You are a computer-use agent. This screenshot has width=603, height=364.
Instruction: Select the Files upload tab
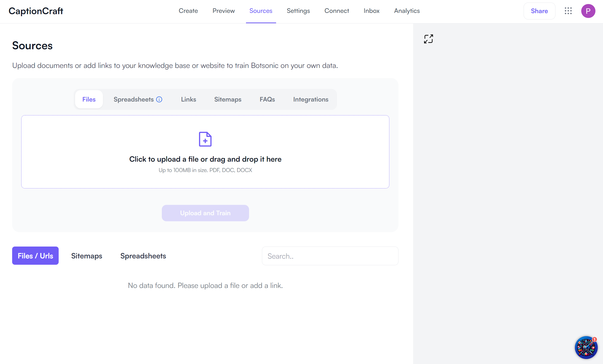point(89,99)
